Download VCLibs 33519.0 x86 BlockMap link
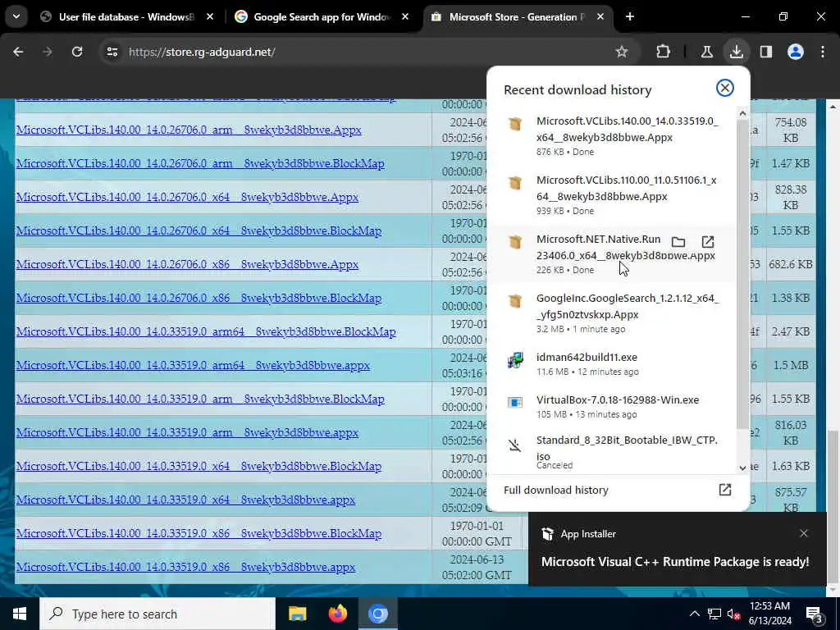Viewport: 840px width, 630px height. 199,533
